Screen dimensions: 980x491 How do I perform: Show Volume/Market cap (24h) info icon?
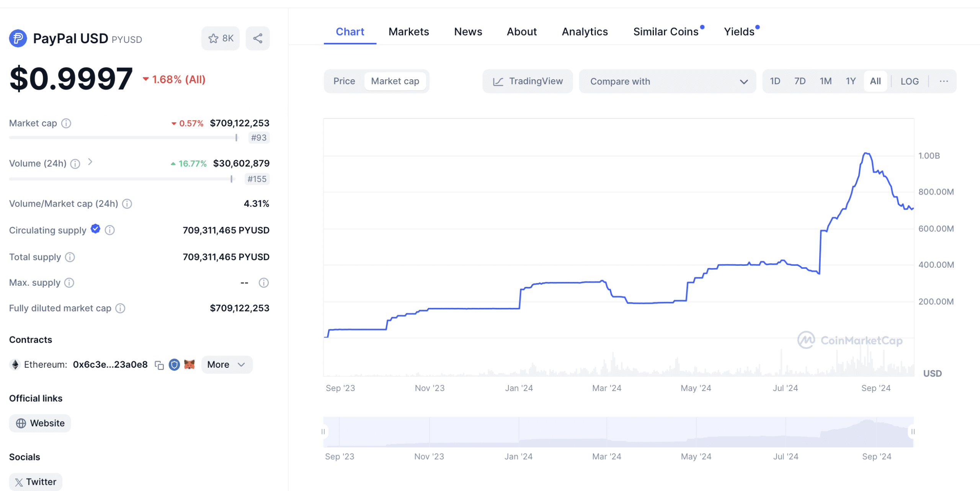point(127,204)
